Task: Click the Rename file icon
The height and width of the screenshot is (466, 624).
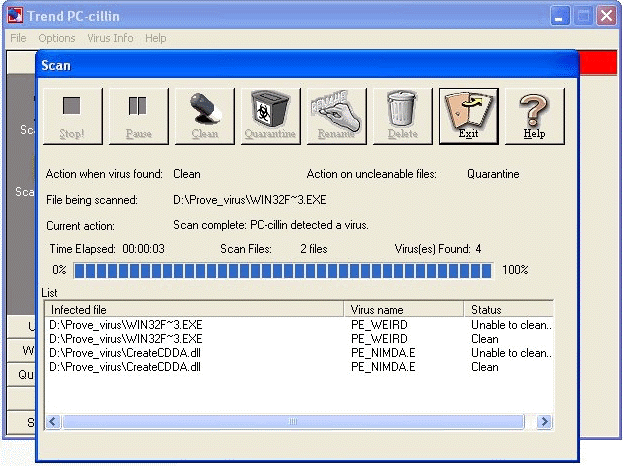Action: click(x=336, y=116)
